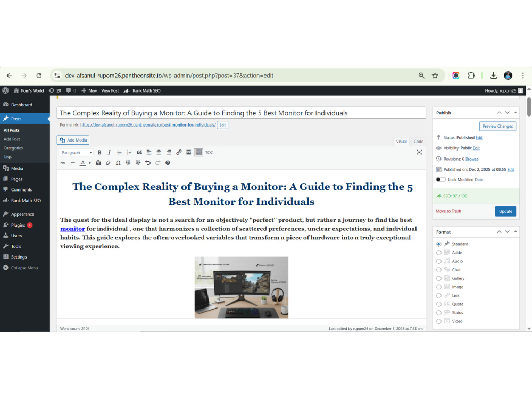Toggle Lock Modified Date switch
Viewport: 532px width, 399px height.
point(440,179)
